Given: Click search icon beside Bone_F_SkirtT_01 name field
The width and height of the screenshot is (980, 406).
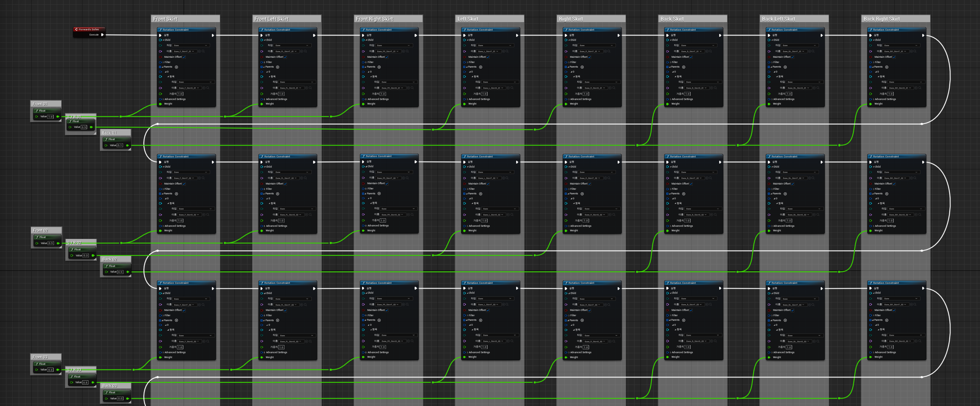Looking at the screenshot, I should tap(203, 51).
